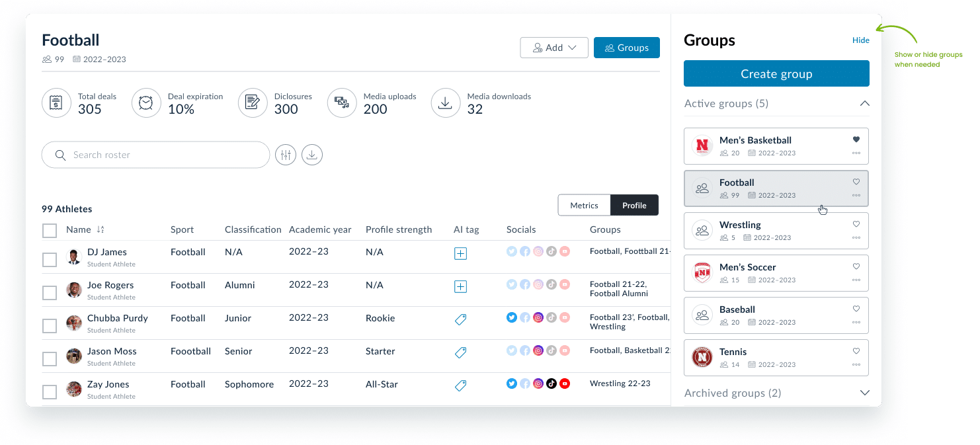980x445 pixels.
Task: Click the Name column sort icon
Action: (x=101, y=229)
